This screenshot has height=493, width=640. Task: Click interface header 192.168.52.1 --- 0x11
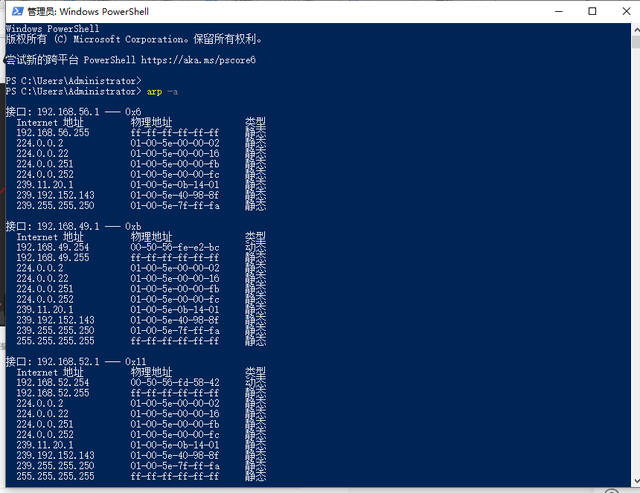coord(76,362)
